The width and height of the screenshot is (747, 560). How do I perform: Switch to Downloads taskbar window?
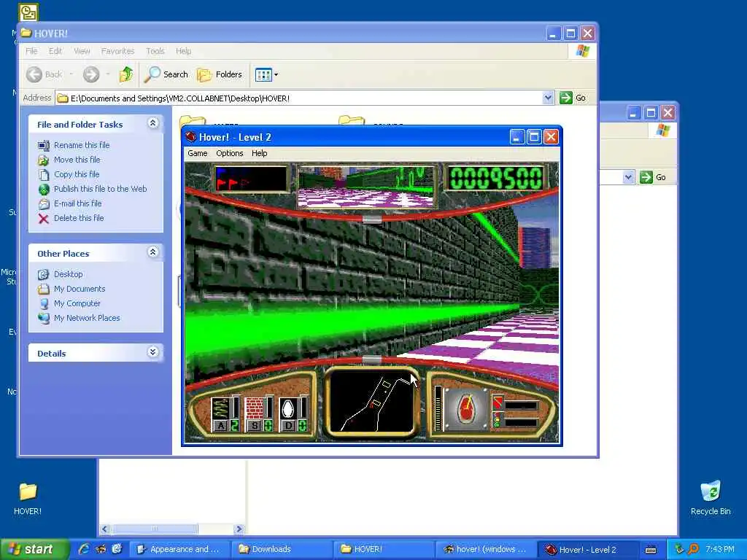281,550
